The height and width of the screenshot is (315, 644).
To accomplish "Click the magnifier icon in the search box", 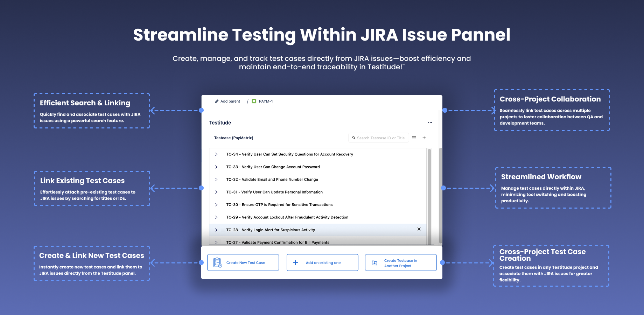I will (354, 138).
